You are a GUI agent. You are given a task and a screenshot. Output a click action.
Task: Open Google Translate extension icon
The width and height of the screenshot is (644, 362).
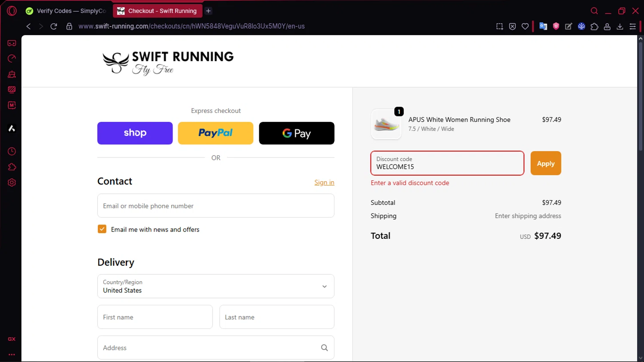click(543, 26)
